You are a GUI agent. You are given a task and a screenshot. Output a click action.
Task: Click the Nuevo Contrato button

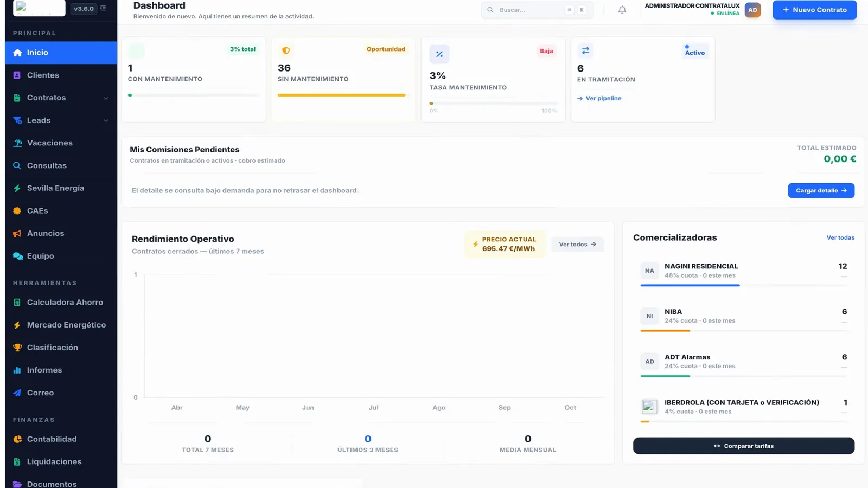coord(814,10)
